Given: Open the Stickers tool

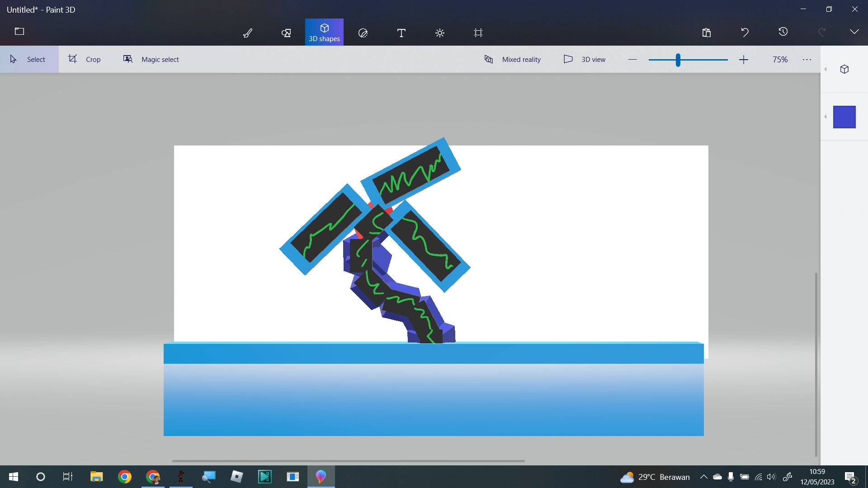Looking at the screenshot, I should coord(363,33).
